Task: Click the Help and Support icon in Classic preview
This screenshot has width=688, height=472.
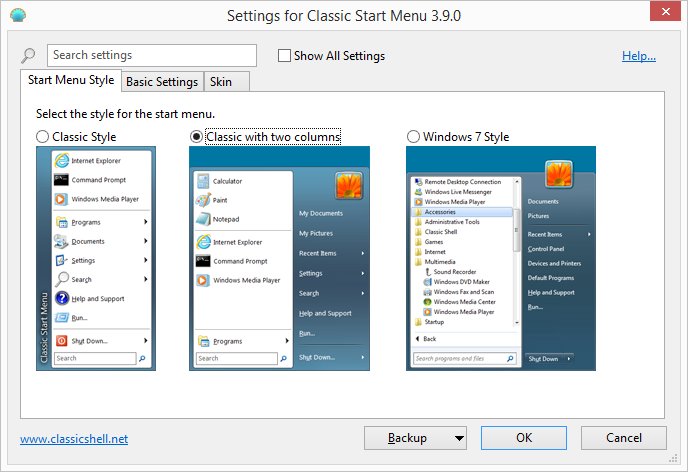Action: tap(62, 298)
